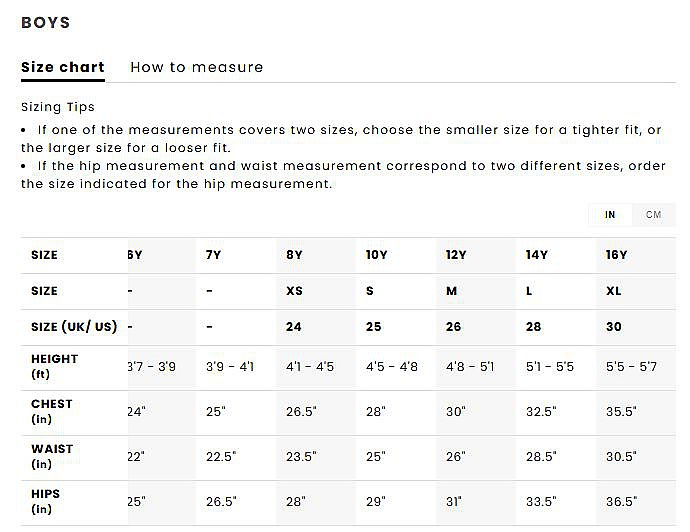This screenshot has width=690, height=532.
Task: Click the WAIST (in) row label
Action: coord(52,456)
